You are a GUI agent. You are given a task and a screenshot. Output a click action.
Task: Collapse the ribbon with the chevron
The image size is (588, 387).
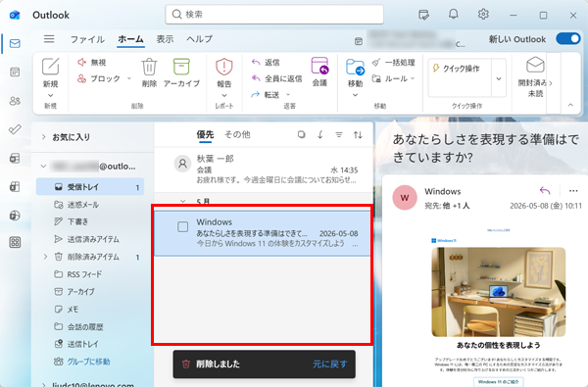click(570, 105)
